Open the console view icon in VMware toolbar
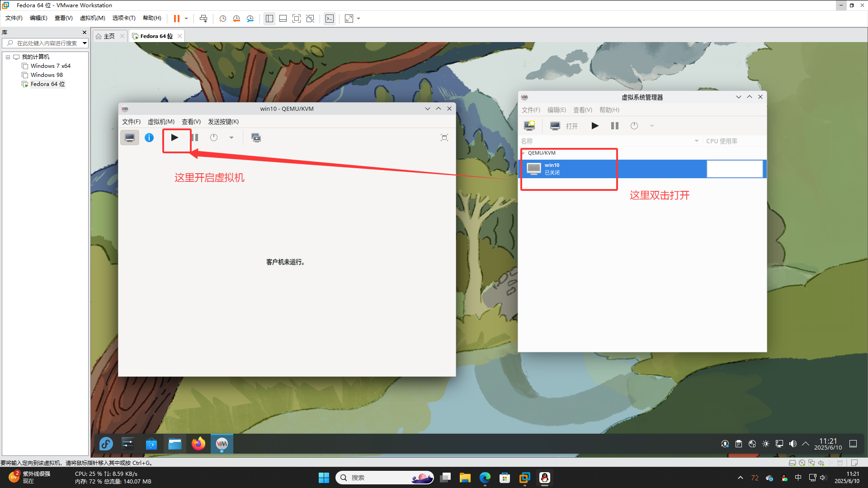Image resolution: width=868 pixels, height=488 pixels. click(x=330, y=19)
